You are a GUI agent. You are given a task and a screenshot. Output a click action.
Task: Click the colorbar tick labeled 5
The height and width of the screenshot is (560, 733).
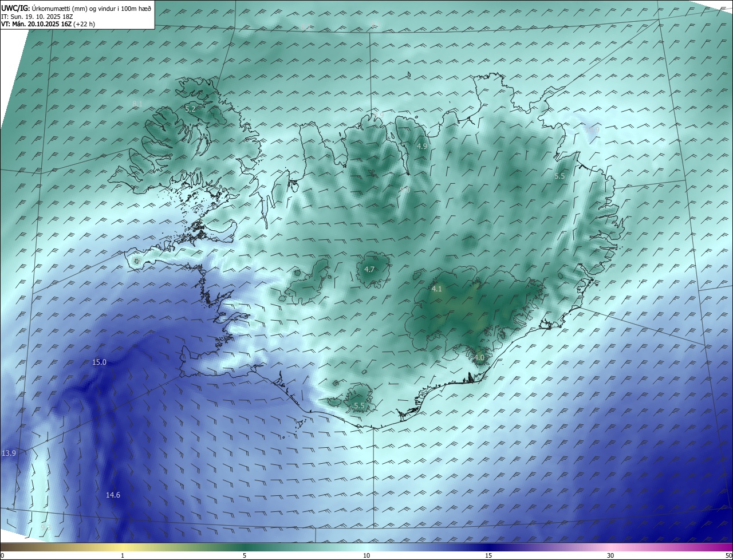point(245,555)
